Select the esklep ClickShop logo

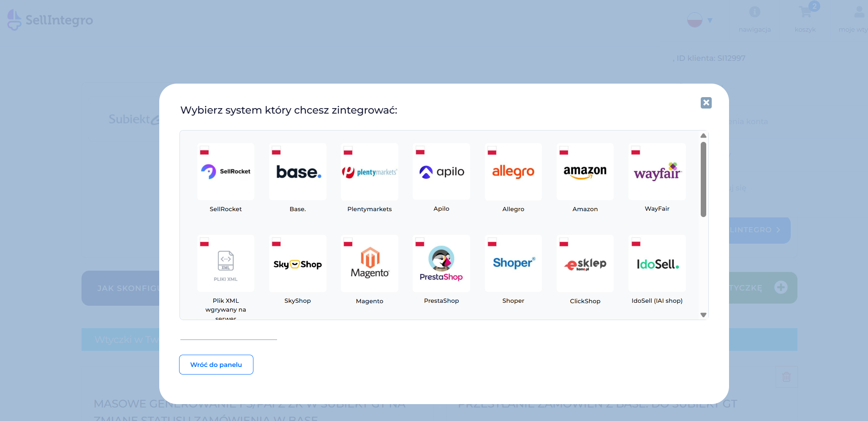click(x=585, y=263)
